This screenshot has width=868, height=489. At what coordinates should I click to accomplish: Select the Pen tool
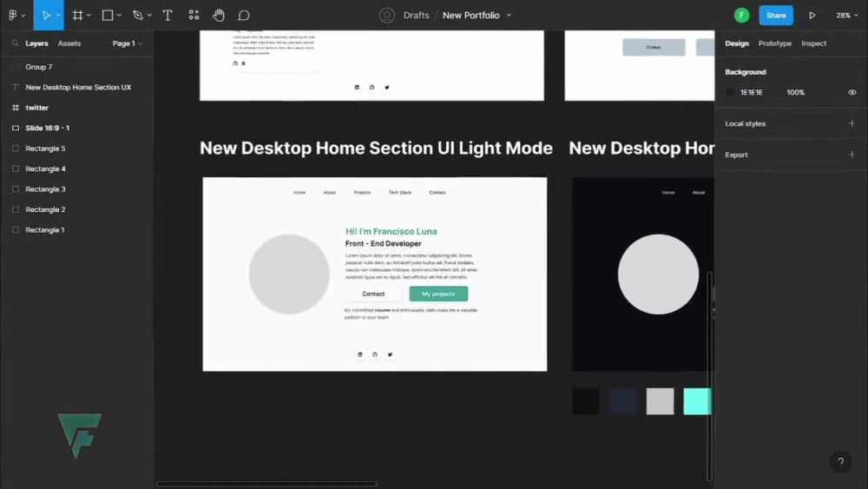tap(138, 16)
